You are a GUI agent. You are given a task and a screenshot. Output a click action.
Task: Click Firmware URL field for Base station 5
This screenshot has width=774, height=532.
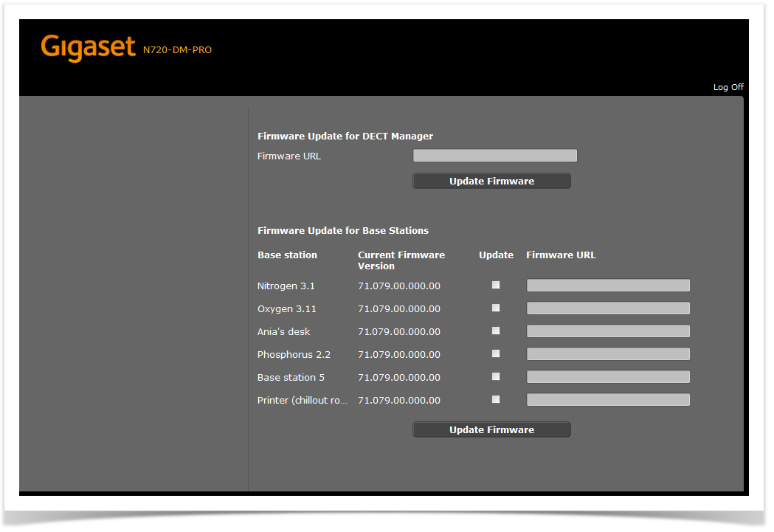click(x=608, y=377)
